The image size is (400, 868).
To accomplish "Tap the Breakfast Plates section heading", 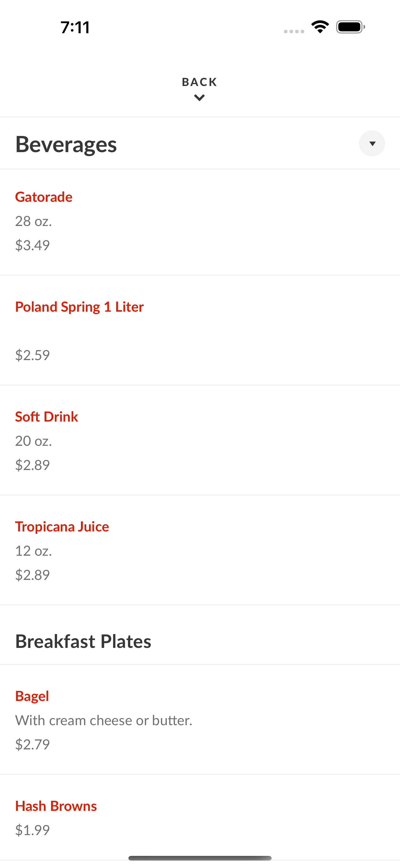I will pyautogui.click(x=83, y=641).
